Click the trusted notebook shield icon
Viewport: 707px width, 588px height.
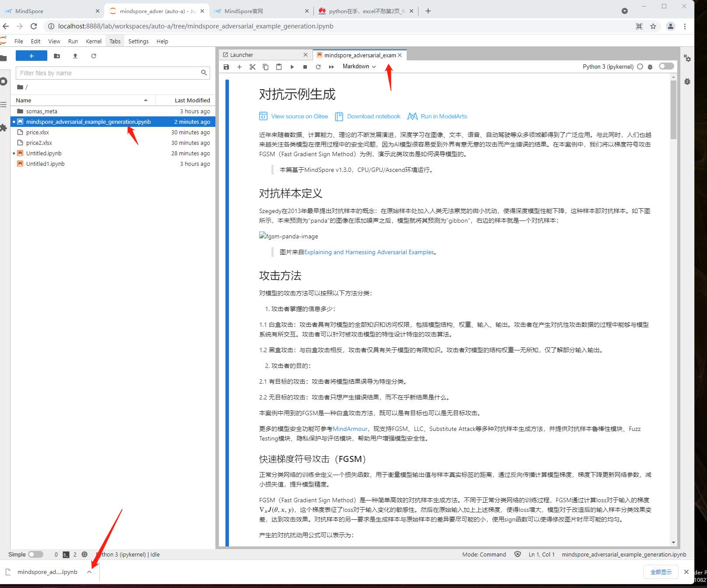(517, 554)
